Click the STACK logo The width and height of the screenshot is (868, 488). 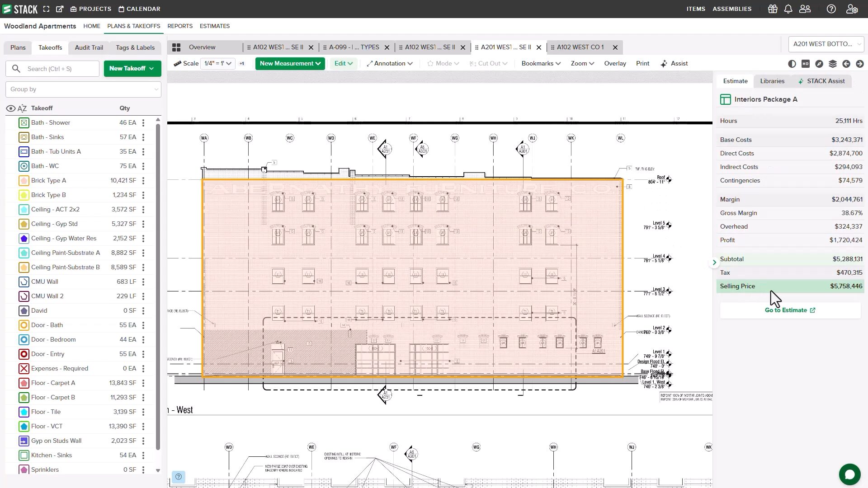20,9
